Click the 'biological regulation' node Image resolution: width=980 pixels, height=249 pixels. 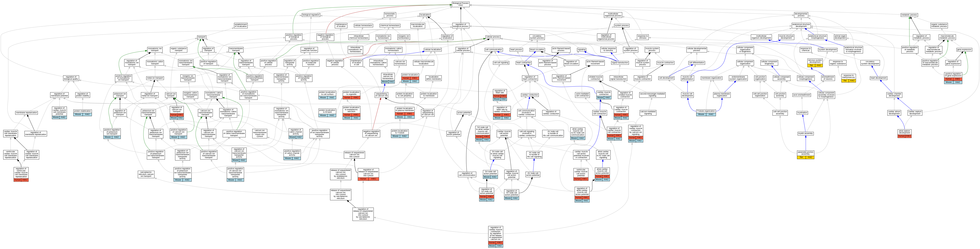(311, 15)
